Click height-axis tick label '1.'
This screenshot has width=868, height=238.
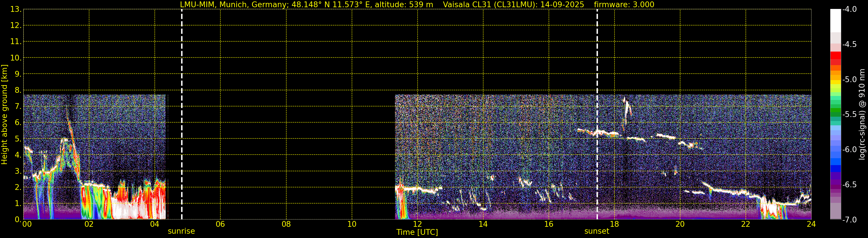coord(18,204)
